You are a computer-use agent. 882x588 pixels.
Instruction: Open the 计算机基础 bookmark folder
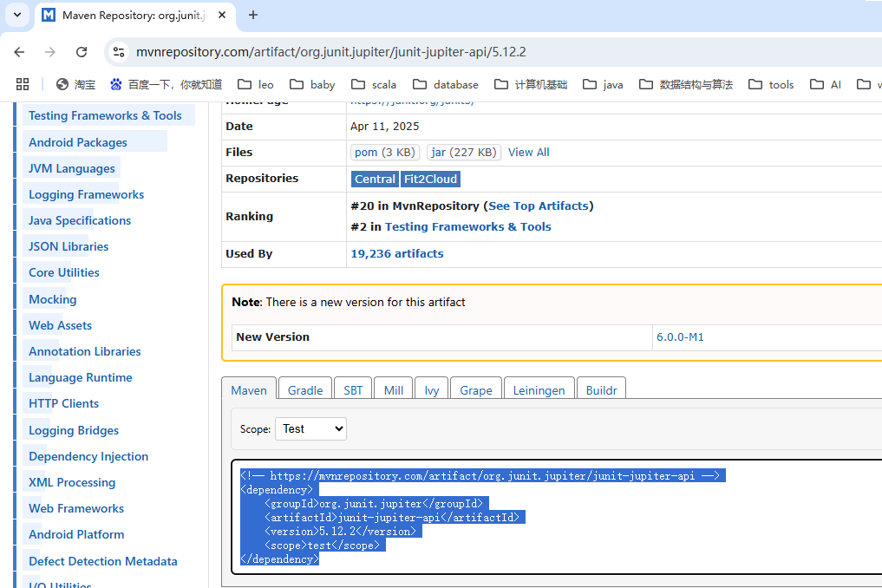[x=531, y=84]
